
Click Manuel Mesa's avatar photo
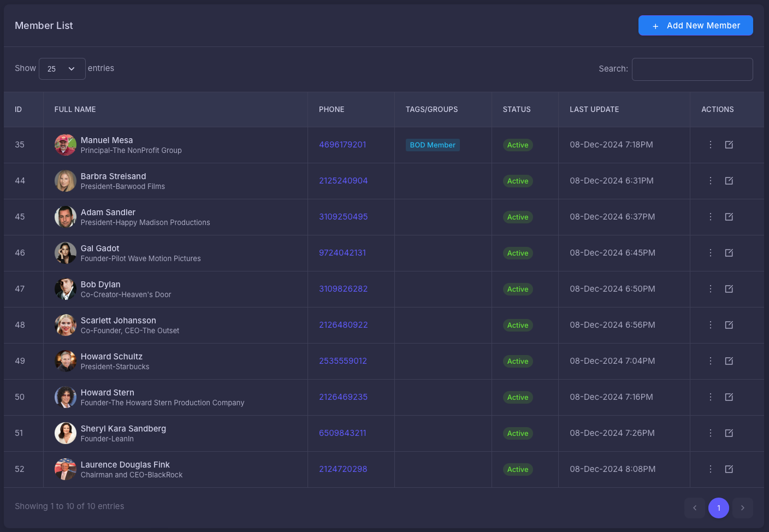click(x=66, y=145)
